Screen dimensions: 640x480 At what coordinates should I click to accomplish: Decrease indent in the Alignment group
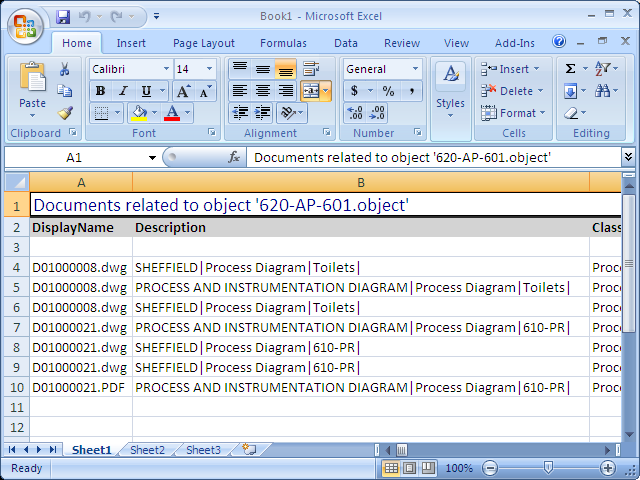tap(240, 113)
